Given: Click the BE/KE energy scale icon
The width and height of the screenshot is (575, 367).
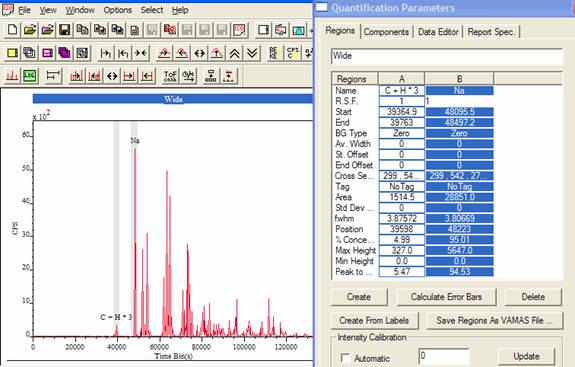Looking at the screenshot, I should coord(274,53).
